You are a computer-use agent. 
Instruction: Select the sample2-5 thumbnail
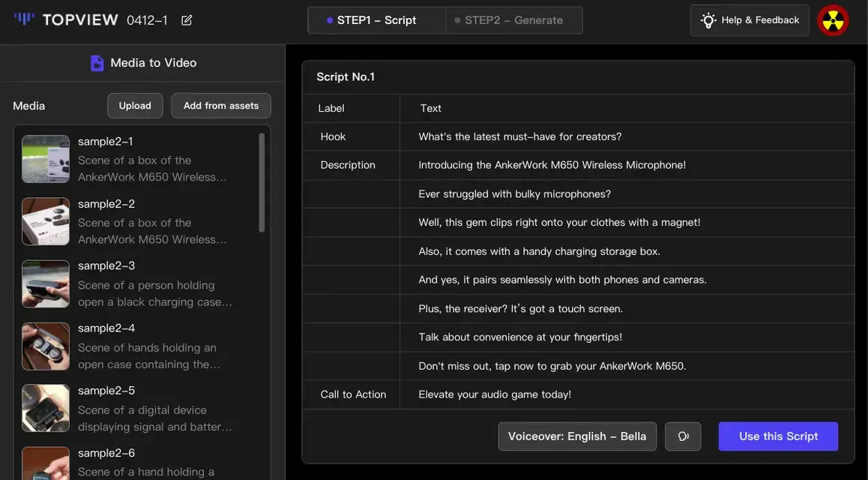tap(46, 409)
